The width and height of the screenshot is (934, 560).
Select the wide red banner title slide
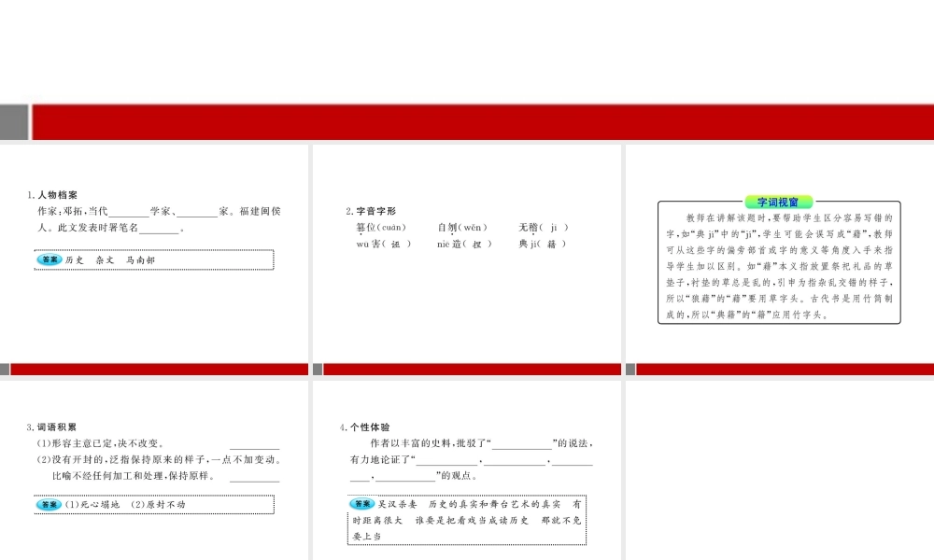coord(467,70)
